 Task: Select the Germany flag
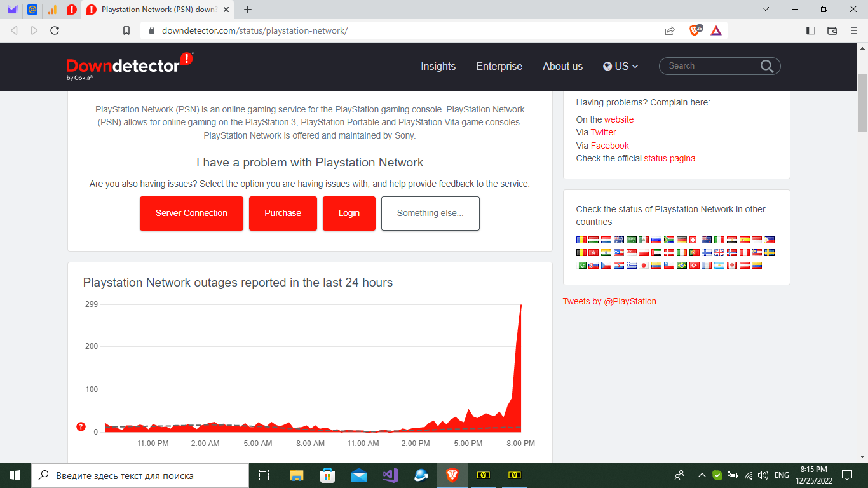click(682, 240)
